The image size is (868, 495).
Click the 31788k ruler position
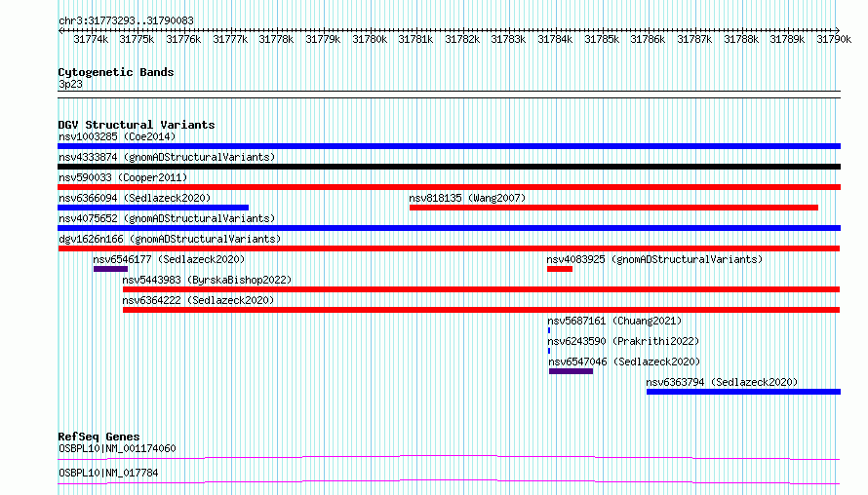pyautogui.click(x=740, y=39)
